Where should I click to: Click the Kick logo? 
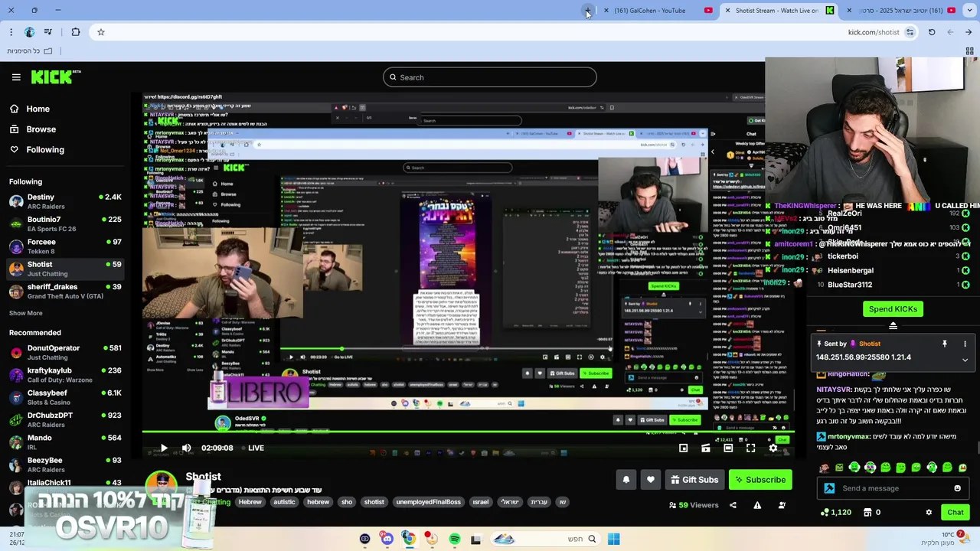(x=55, y=77)
